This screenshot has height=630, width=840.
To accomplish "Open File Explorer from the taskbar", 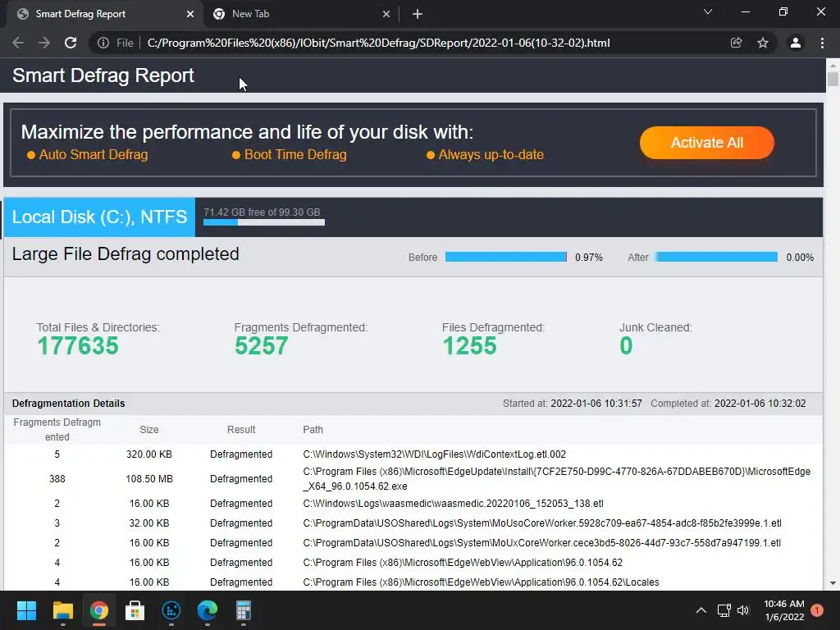I will [x=62, y=610].
